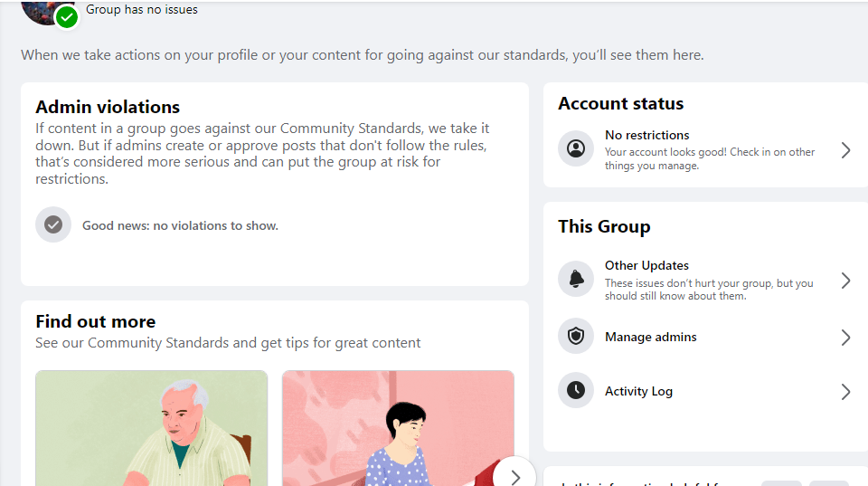This screenshot has width=868, height=486.
Task: Click the clock icon for Activity Log
Action: coord(576,390)
